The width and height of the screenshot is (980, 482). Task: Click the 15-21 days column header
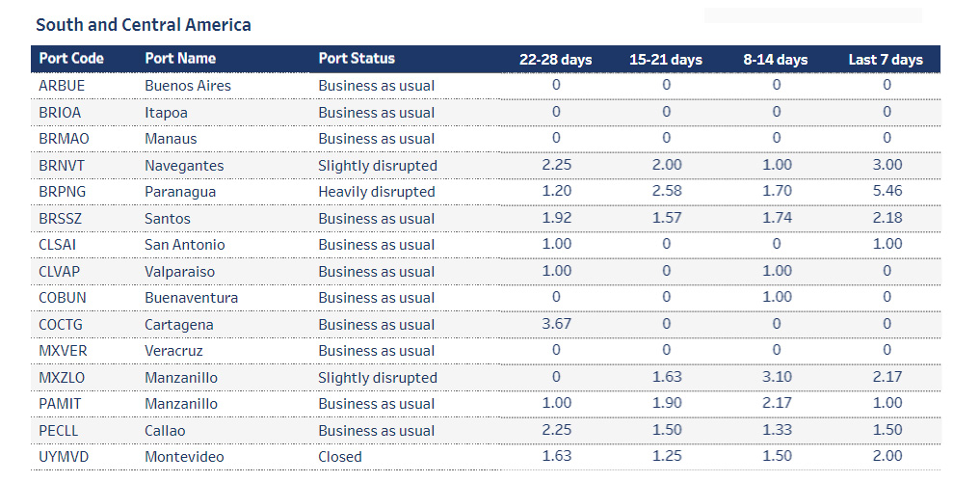pyautogui.click(x=666, y=60)
